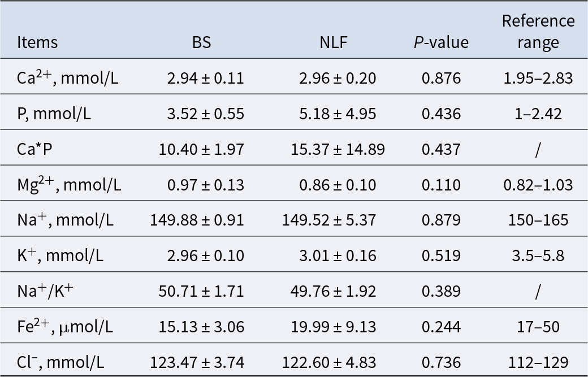The image size is (588, 377).
Task: Click the reference range 112–129
Action: [538, 361]
